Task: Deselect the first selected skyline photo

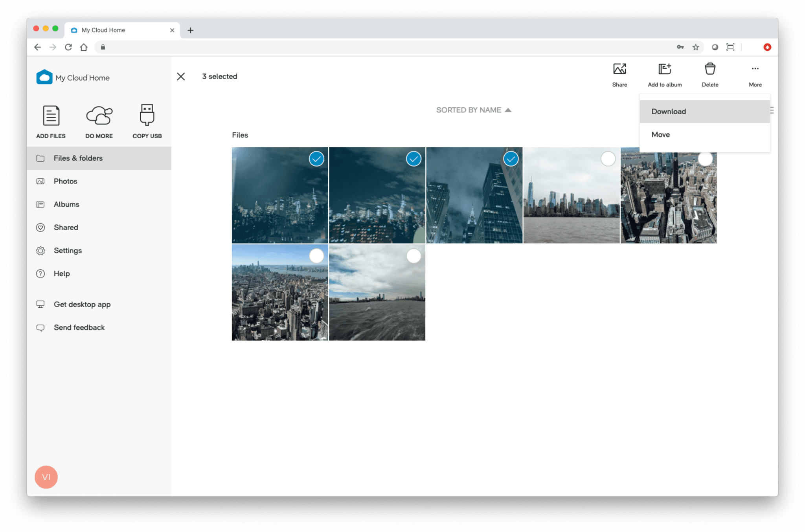Action: [316, 159]
